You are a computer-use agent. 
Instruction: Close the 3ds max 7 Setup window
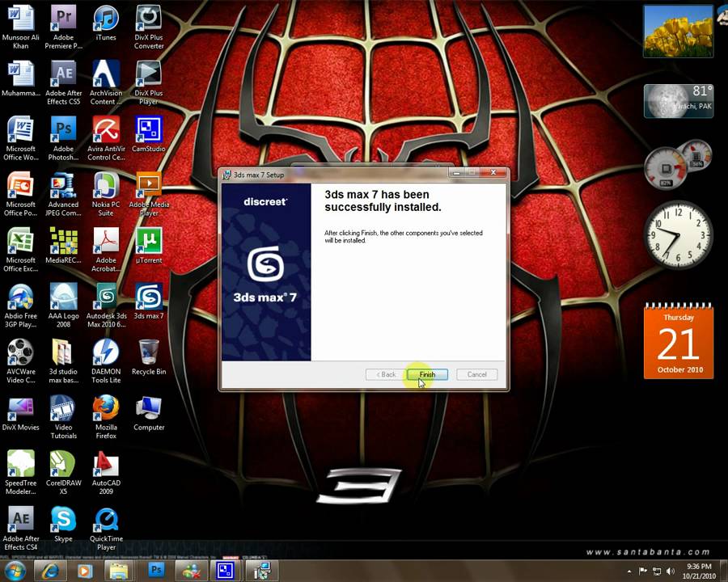[x=493, y=173]
